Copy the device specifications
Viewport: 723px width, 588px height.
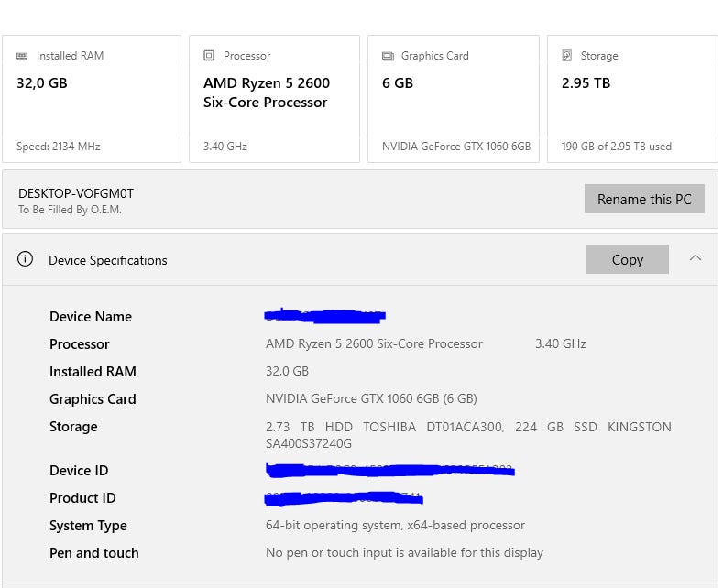point(627,259)
